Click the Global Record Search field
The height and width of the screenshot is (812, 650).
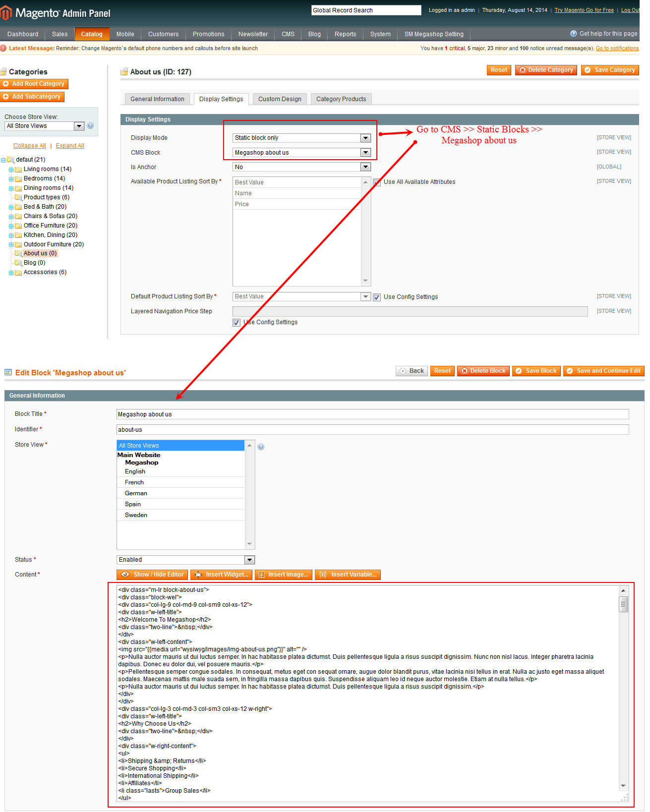(x=366, y=10)
